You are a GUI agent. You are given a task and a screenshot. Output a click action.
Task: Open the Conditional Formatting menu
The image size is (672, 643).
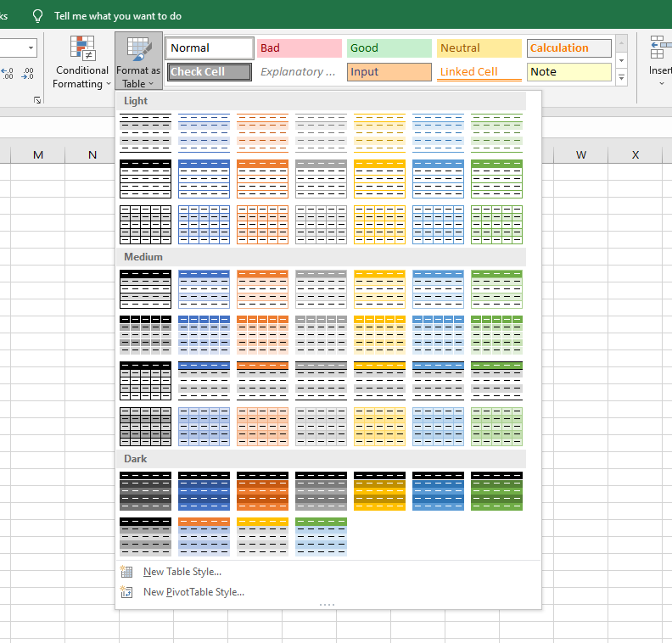coord(81,64)
